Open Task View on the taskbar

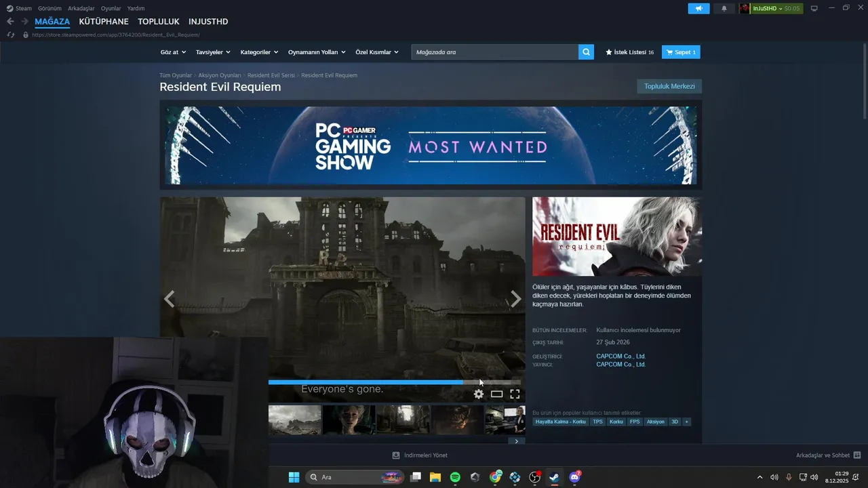416,477
